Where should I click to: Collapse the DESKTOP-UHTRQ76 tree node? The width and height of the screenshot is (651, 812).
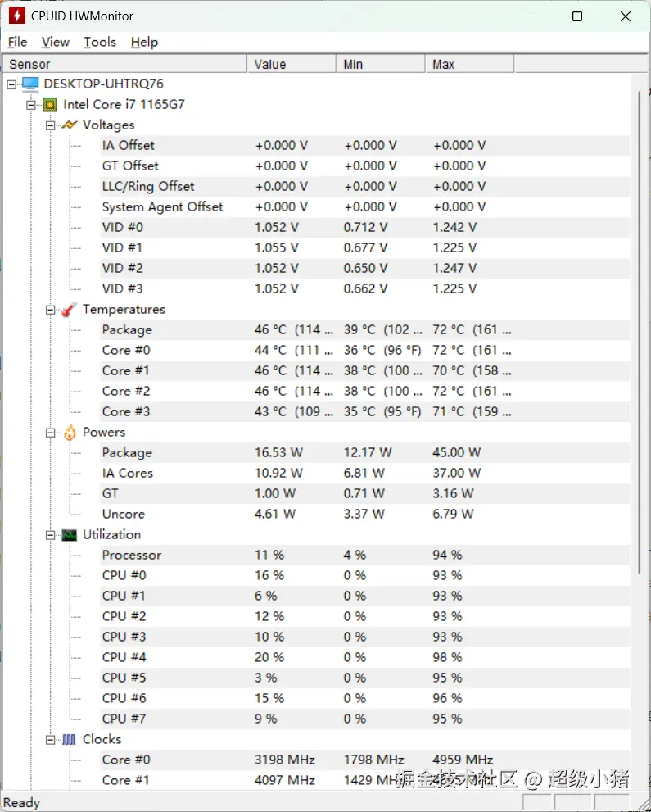pyautogui.click(x=11, y=84)
